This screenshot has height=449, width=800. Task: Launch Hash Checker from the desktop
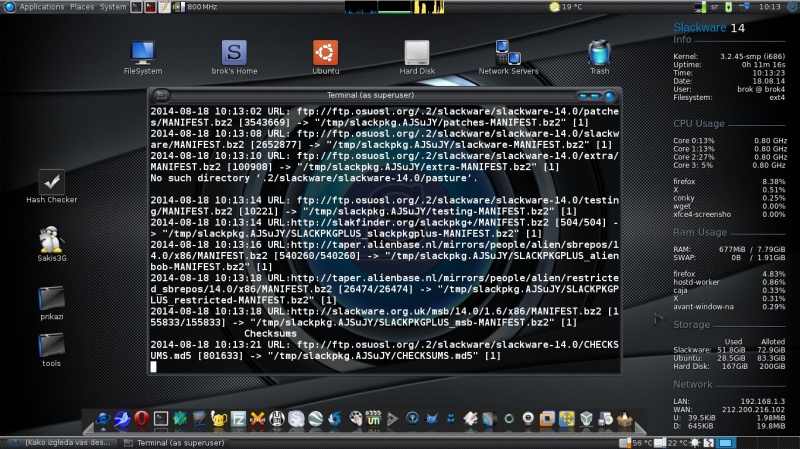[x=52, y=187]
